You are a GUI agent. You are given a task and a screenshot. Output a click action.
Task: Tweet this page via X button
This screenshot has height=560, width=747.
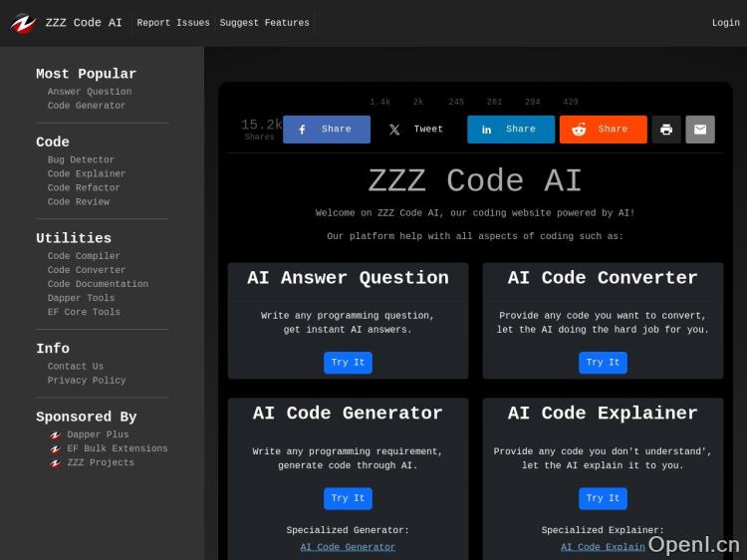click(417, 130)
